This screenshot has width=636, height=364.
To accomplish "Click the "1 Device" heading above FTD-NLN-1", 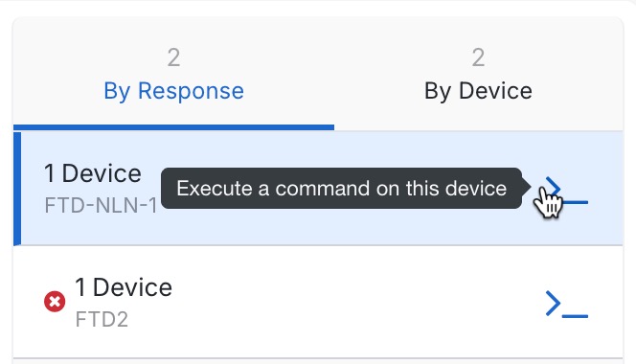I will point(93,173).
